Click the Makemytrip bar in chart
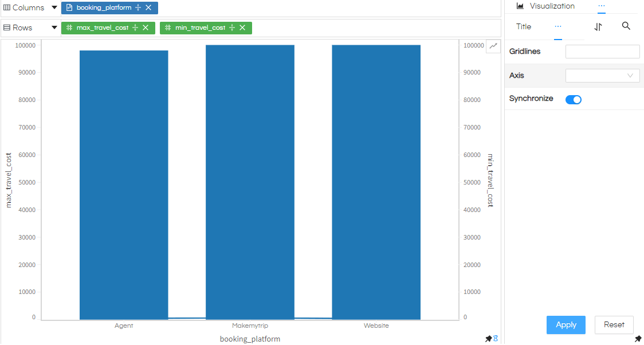The image size is (644, 345). click(x=250, y=182)
